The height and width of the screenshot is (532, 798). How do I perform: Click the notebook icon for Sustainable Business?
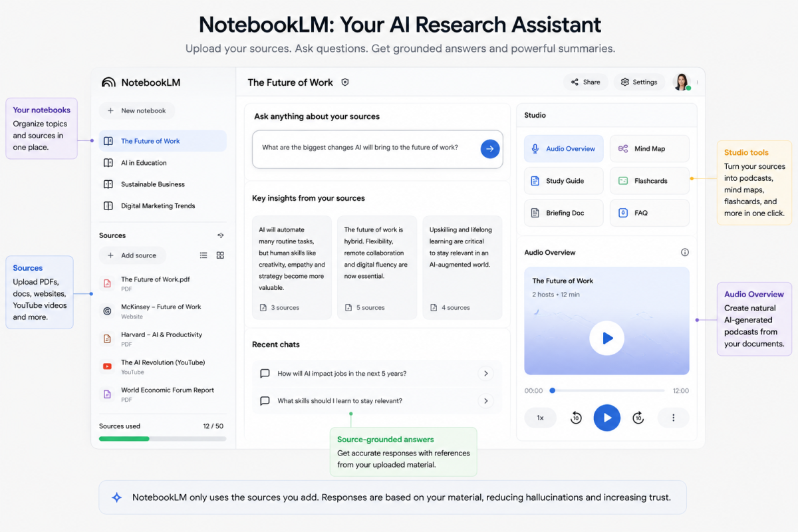coord(108,184)
